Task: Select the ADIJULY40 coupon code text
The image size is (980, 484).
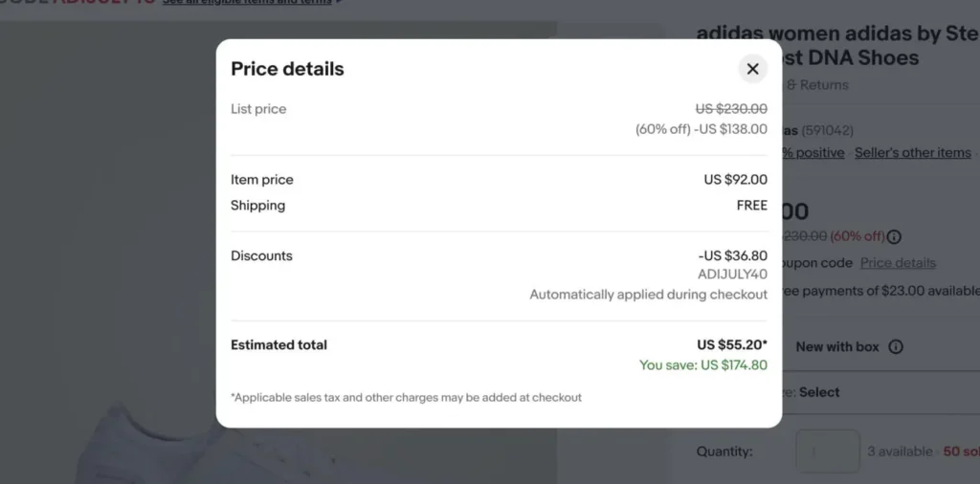Action: click(732, 275)
